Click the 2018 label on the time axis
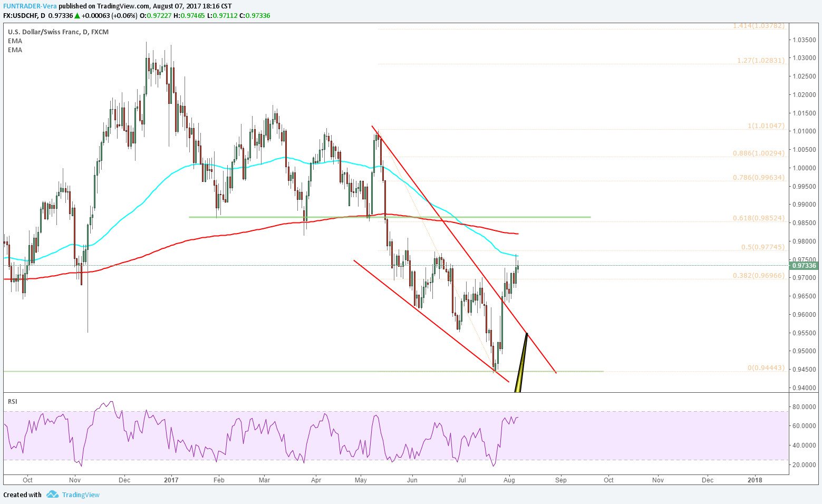This screenshot has width=822, height=504. 755,480
